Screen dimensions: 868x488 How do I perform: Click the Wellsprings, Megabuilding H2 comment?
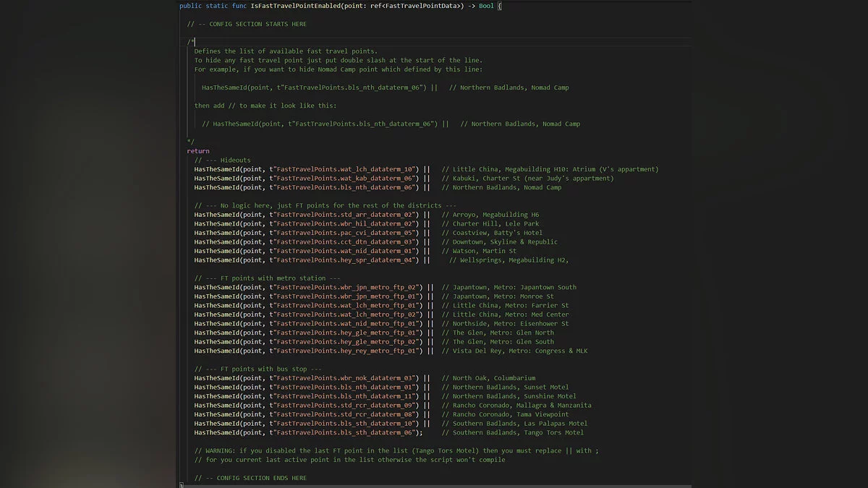pos(509,260)
